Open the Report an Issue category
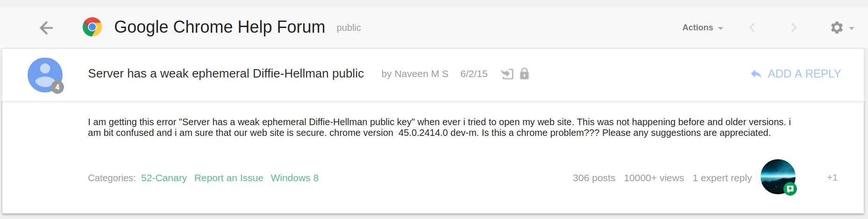Viewport: 868px width, 219px height. [228, 178]
